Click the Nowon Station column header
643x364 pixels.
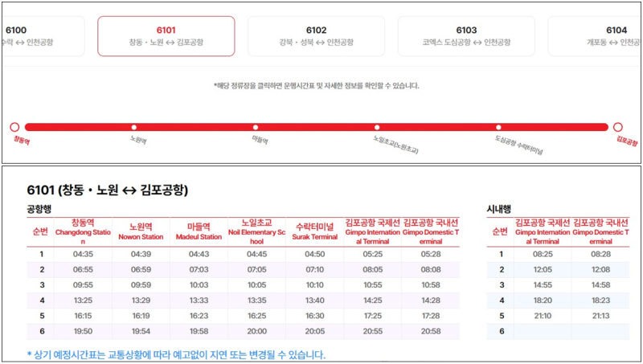click(141, 232)
